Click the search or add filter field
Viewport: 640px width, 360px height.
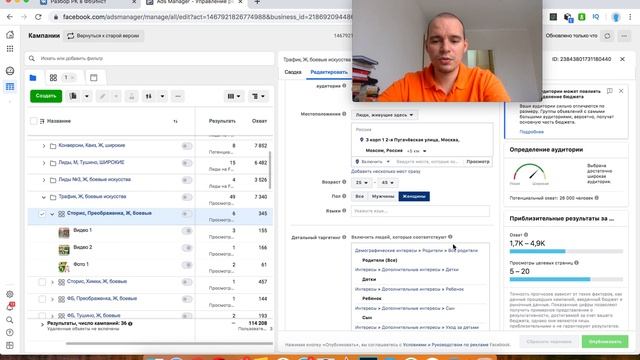tap(149, 58)
